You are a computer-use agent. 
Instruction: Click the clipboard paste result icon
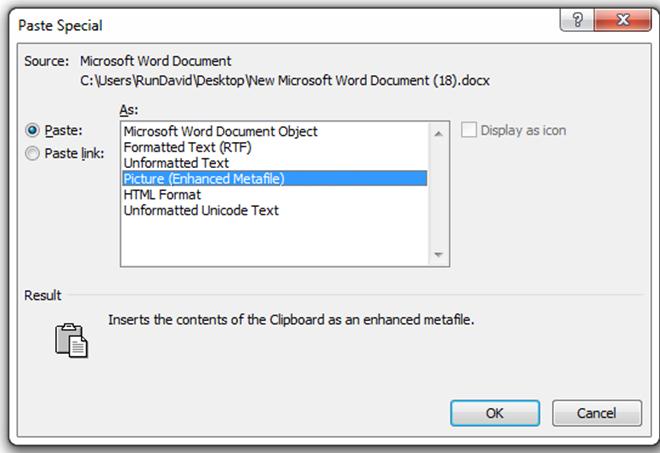point(71,340)
